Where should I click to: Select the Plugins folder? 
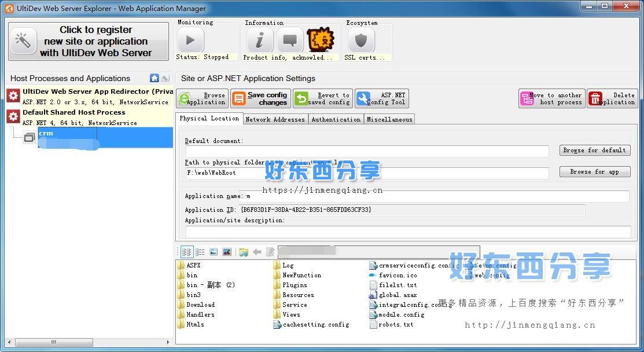click(x=290, y=285)
